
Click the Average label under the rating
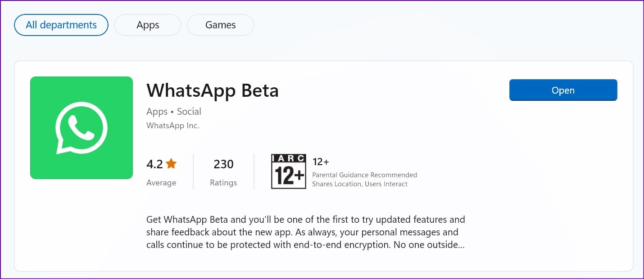pyautogui.click(x=161, y=183)
